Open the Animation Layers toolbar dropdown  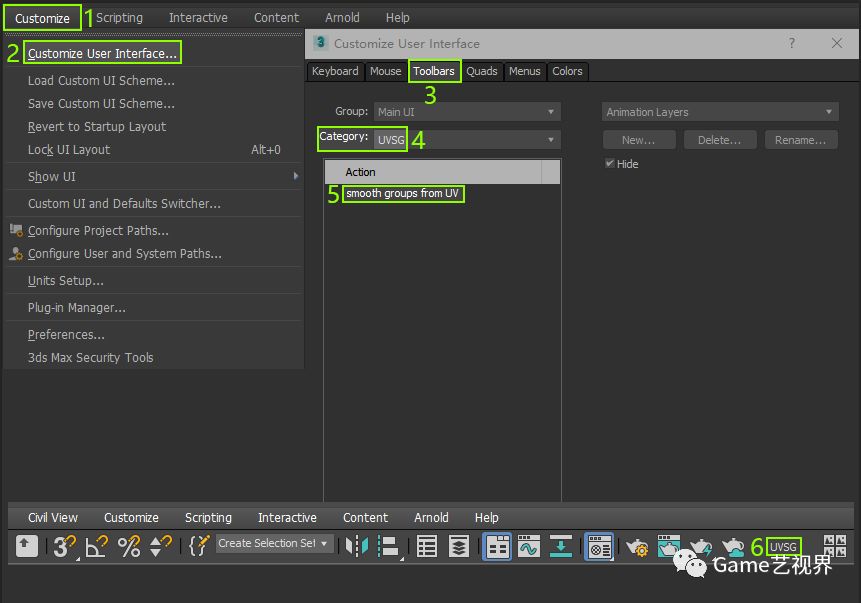click(x=720, y=112)
